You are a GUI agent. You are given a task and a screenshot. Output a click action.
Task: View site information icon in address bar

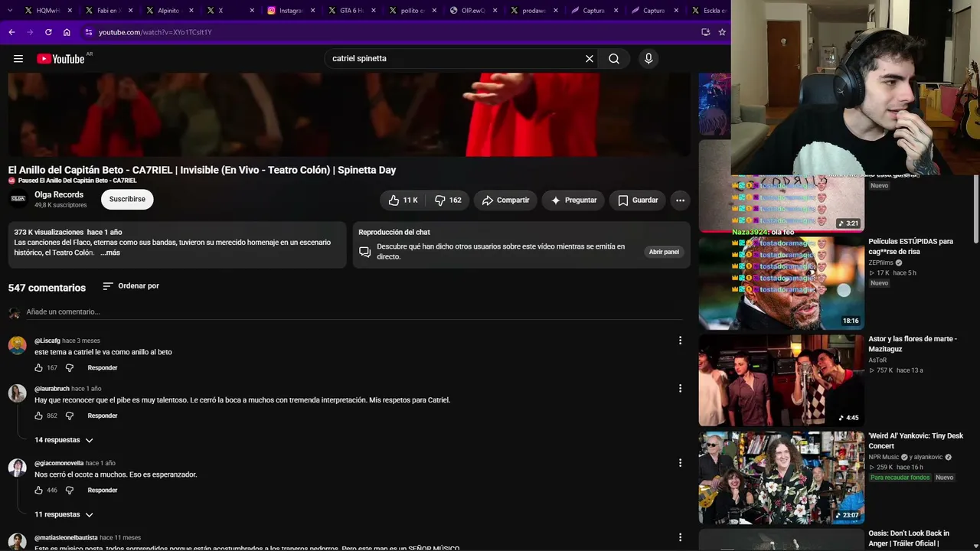click(89, 32)
